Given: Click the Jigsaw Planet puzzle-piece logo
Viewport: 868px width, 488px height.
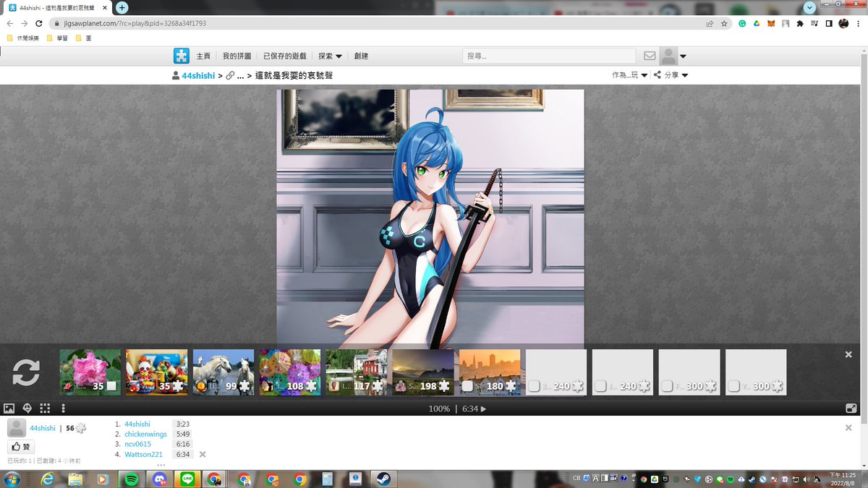Looking at the screenshot, I should [181, 56].
